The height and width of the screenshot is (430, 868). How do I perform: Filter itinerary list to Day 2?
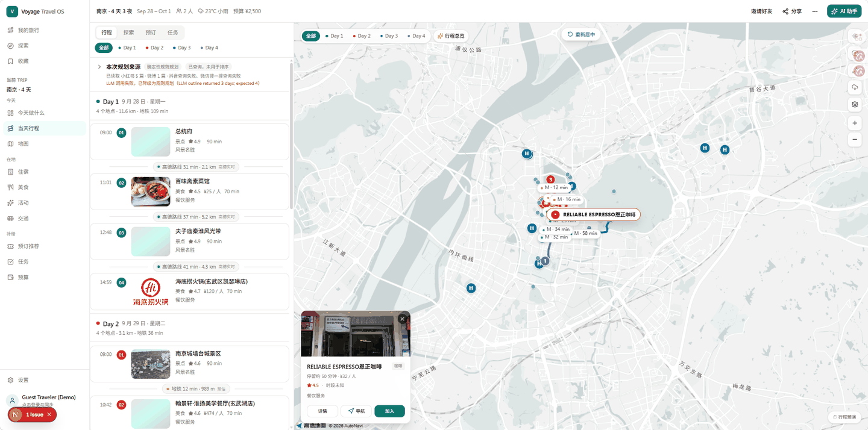coord(154,48)
